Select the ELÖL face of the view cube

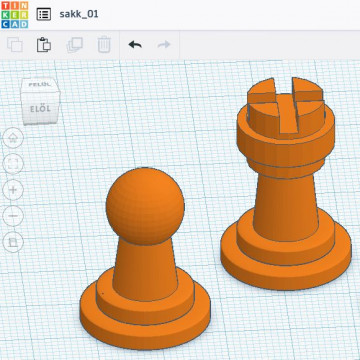pyautogui.click(x=40, y=109)
